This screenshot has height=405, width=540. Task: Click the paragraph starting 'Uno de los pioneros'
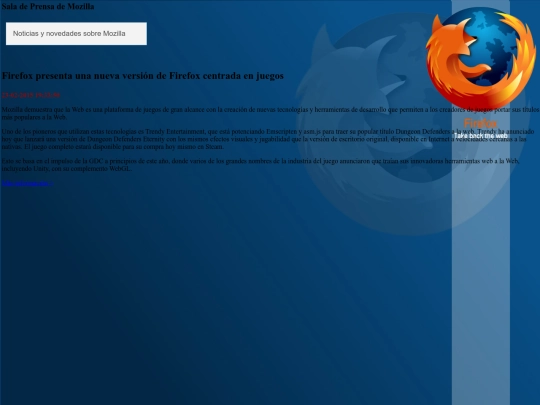click(268, 139)
